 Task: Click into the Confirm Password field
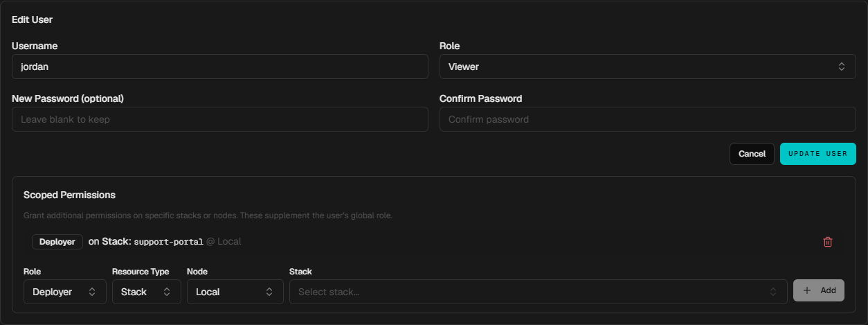tap(648, 119)
